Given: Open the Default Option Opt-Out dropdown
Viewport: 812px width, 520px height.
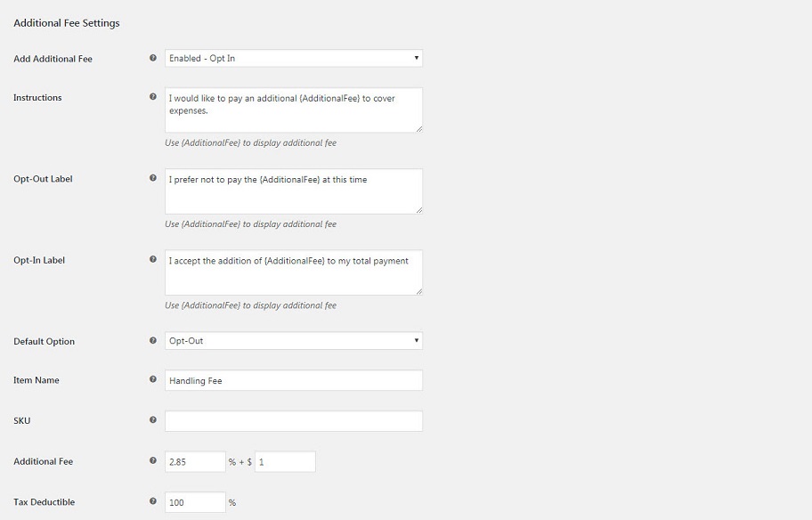Looking at the screenshot, I should [x=294, y=341].
